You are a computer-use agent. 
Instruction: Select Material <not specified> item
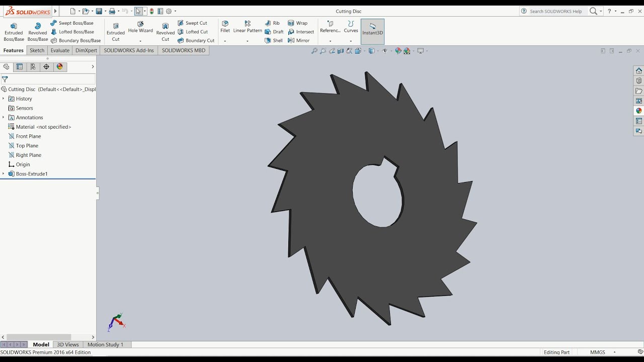40,127
